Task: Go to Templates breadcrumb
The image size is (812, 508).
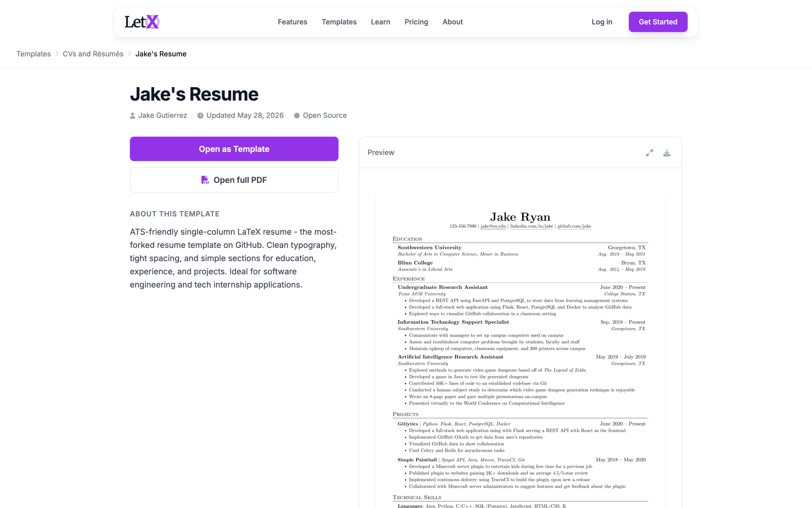Action: pyautogui.click(x=33, y=54)
